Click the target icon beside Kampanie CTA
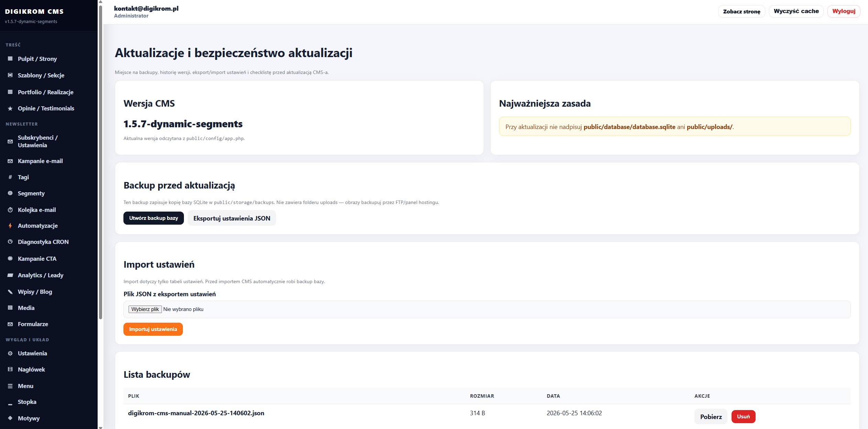Image resolution: width=868 pixels, height=429 pixels. click(x=10, y=259)
